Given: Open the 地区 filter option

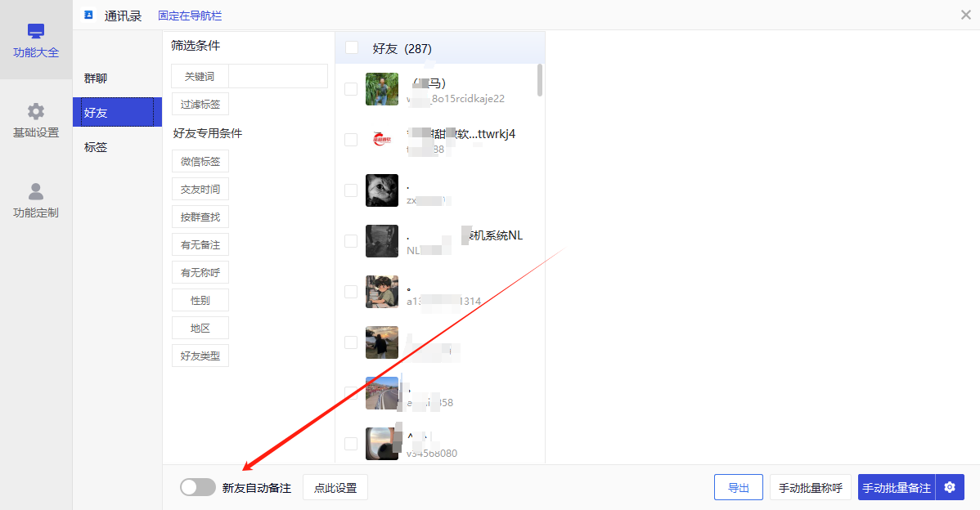Looking at the screenshot, I should coord(200,328).
